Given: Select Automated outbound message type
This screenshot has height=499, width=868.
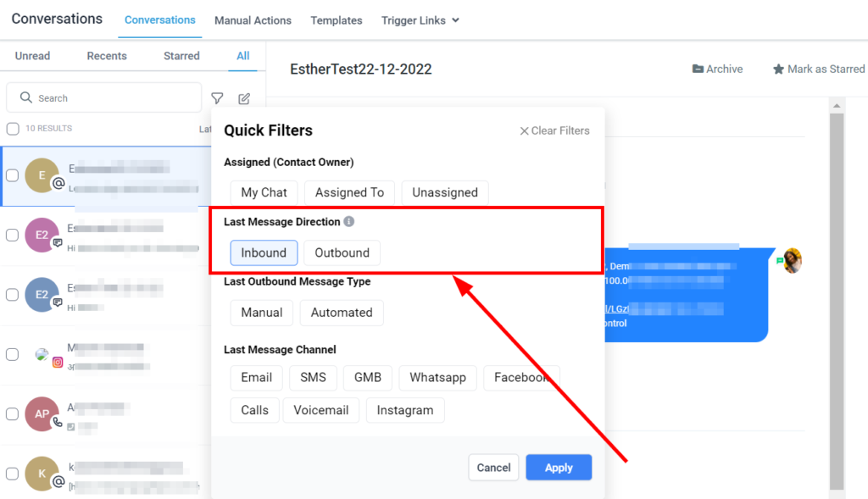Looking at the screenshot, I should pos(342,313).
